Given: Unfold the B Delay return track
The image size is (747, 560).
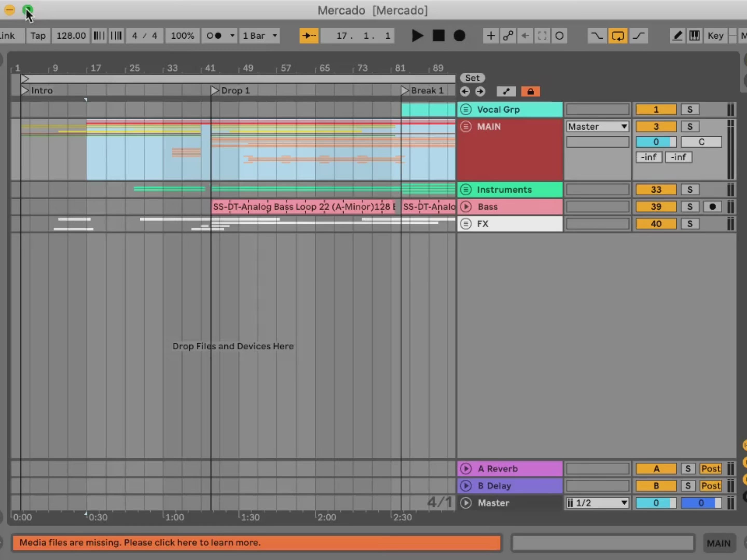Looking at the screenshot, I should (x=466, y=486).
